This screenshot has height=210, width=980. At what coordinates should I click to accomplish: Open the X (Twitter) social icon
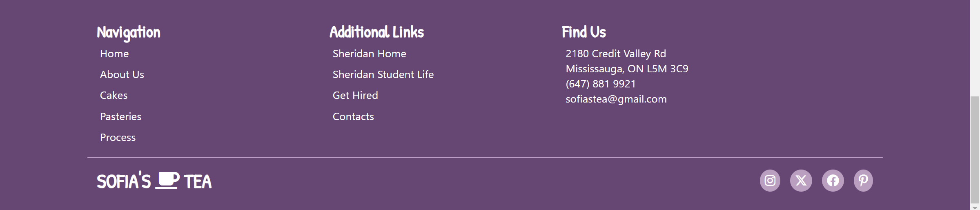click(801, 181)
